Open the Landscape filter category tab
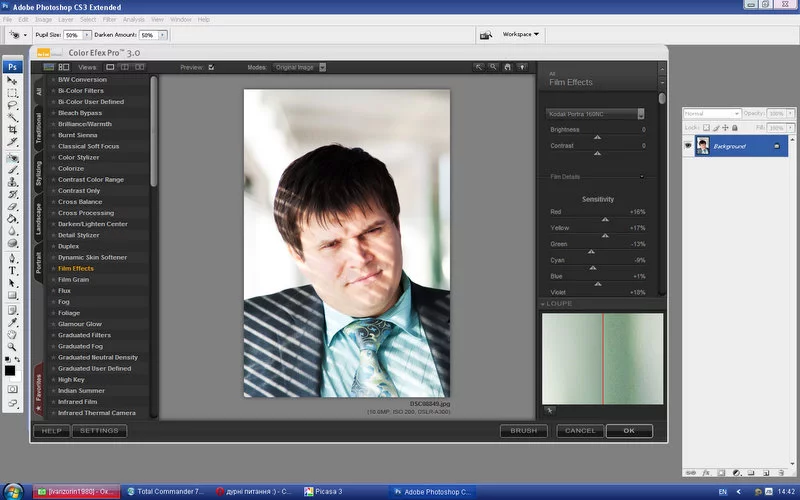The width and height of the screenshot is (800, 500). tap(39, 219)
